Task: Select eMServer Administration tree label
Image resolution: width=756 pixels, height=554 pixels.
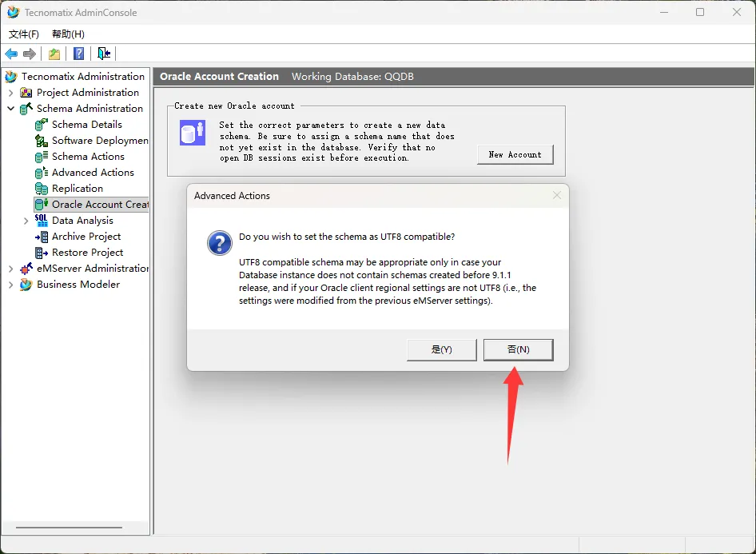Action: tap(93, 269)
